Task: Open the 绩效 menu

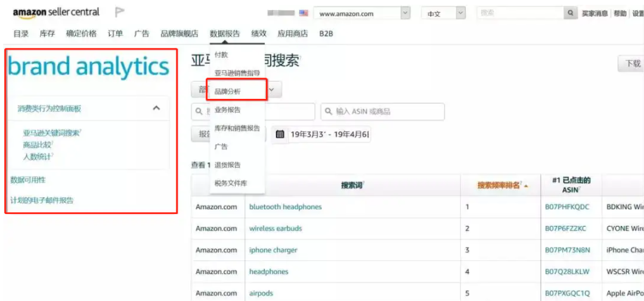Action: (x=259, y=33)
